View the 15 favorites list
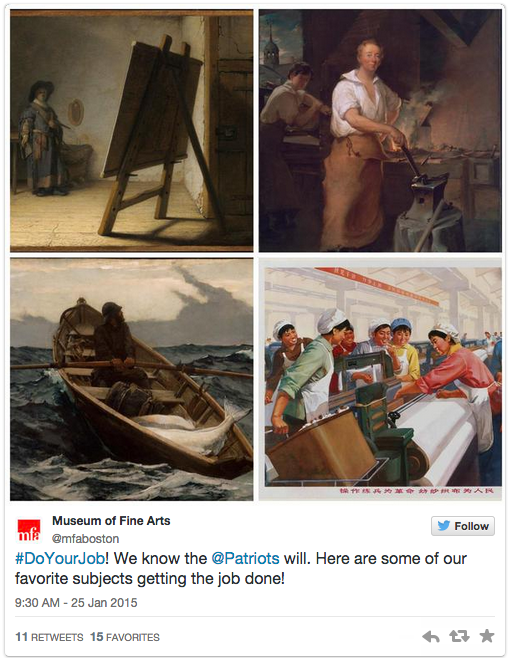Viewport: 509px width, 658px height. (x=125, y=637)
